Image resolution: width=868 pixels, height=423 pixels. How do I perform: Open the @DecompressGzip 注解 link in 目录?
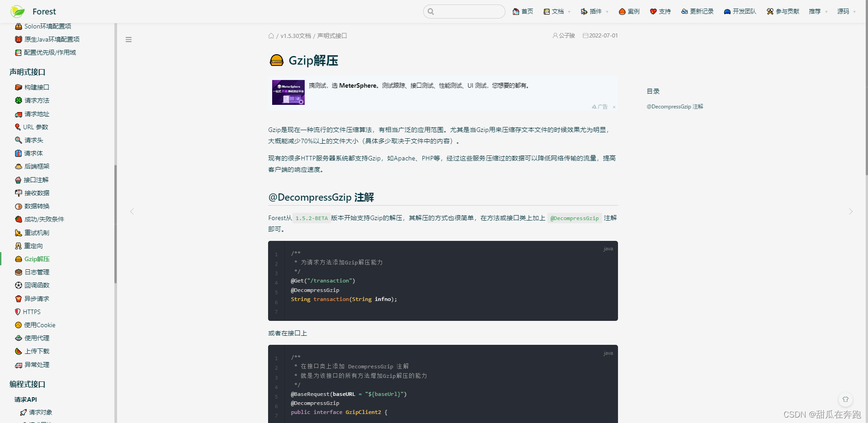click(675, 106)
